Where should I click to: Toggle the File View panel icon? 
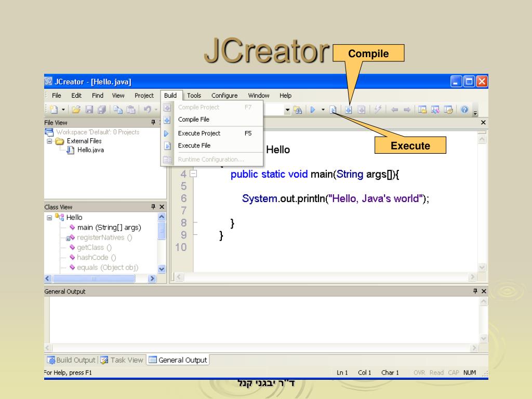click(x=422, y=110)
